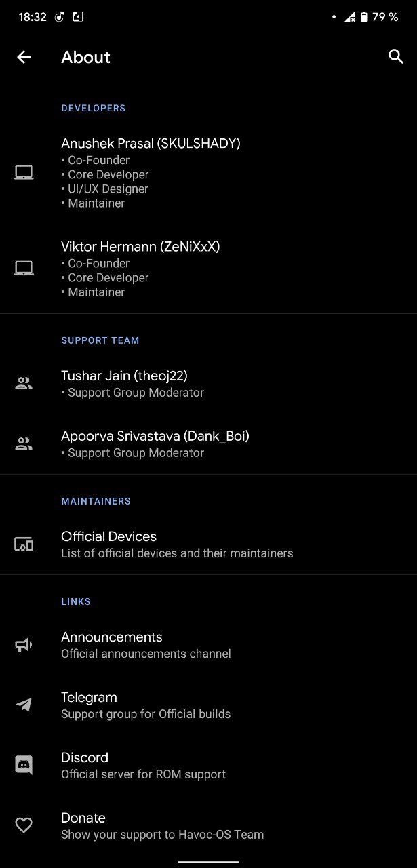Open search with the magnifier icon

[396, 56]
